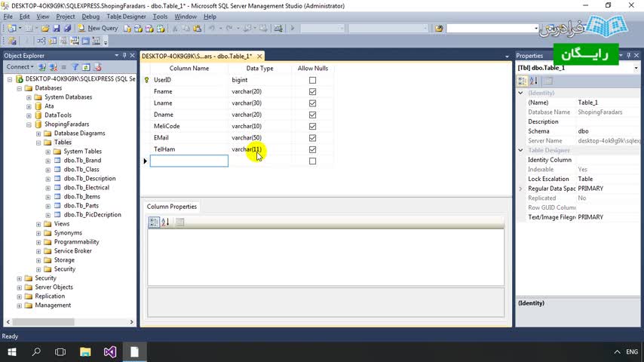Click the Object Explorer horizontal scrollbar thumb
This screenshot has height=362, width=644.
pyautogui.click(x=44, y=322)
